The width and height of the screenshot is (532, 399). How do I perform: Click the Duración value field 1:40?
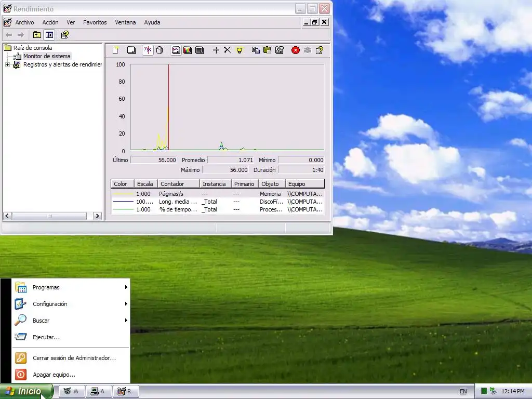[x=301, y=170]
